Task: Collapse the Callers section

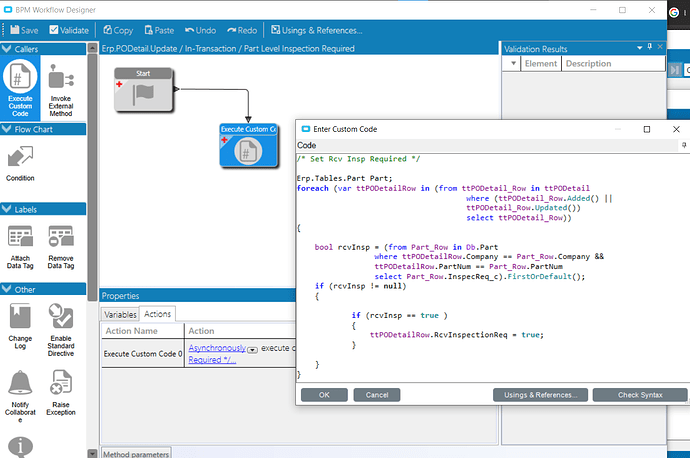Action: tap(7, 47)
